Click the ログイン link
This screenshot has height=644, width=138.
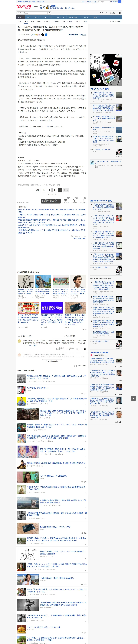point(42,8)
